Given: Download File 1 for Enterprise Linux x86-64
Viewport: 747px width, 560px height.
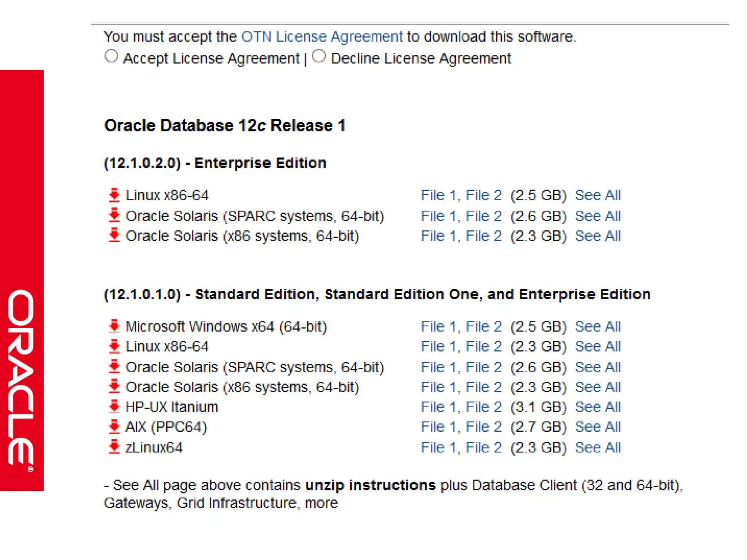Looking at the screenshot, I should pos(438,195).
